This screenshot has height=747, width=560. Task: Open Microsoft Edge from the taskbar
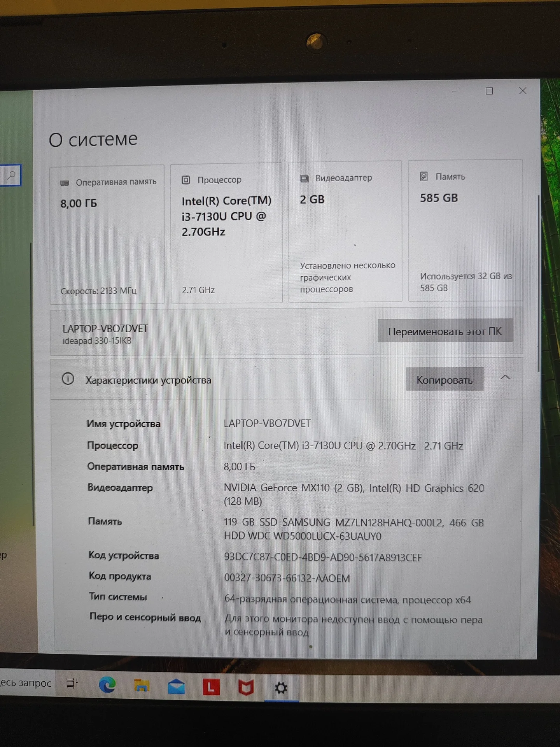107,685
